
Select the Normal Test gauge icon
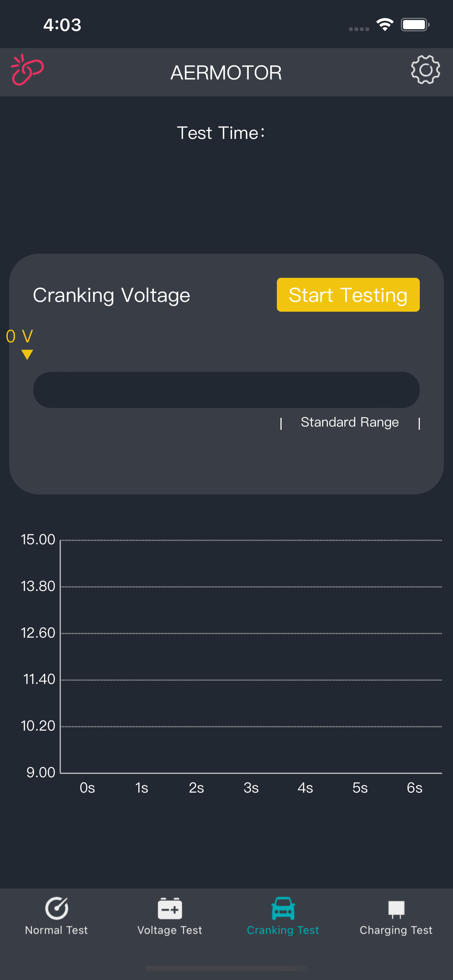[57, 908]
